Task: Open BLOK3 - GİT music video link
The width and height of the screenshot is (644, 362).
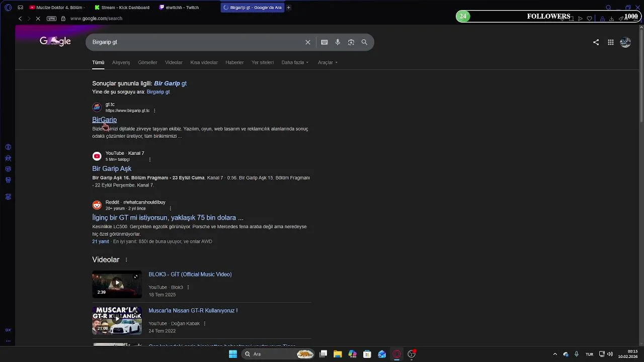Action: 190,275
